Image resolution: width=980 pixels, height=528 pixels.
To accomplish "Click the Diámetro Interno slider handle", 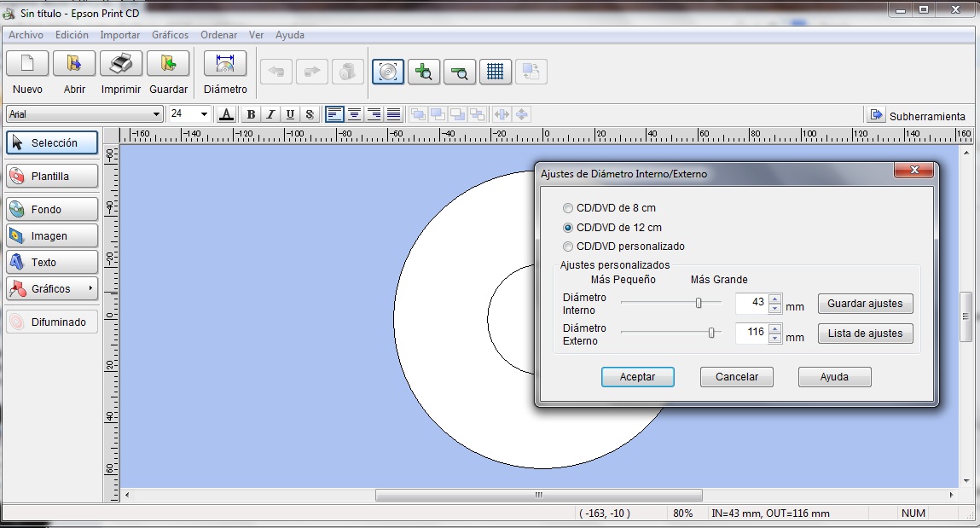I will tap(699, 303).
